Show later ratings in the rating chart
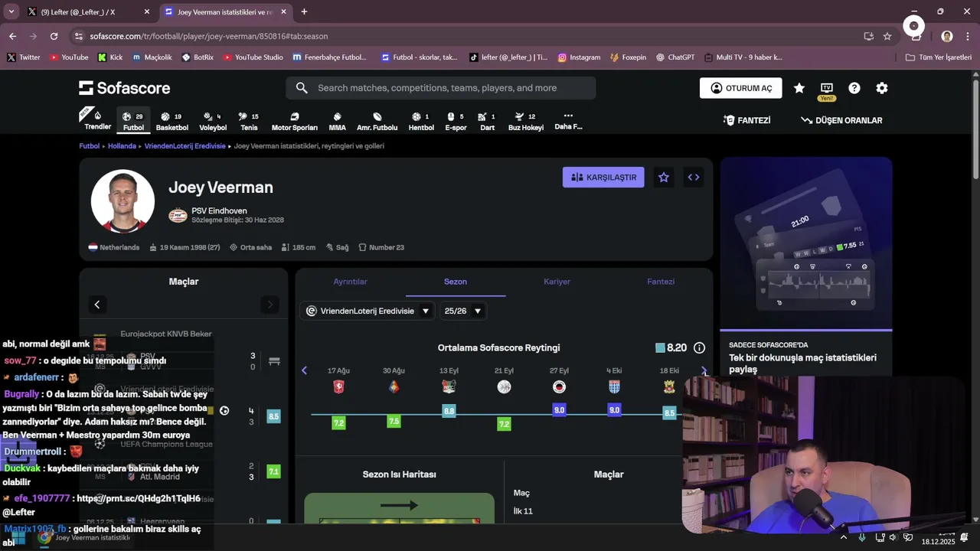 click(704, 370)
